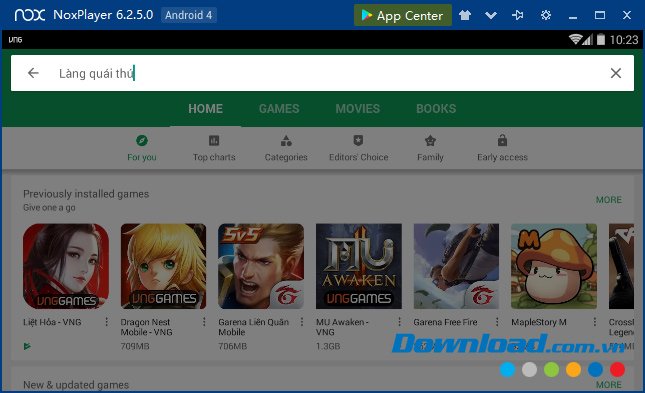Switch to the BOOKS tab
The height and width of the screenshot is (393, 645).
click(436, 109)
